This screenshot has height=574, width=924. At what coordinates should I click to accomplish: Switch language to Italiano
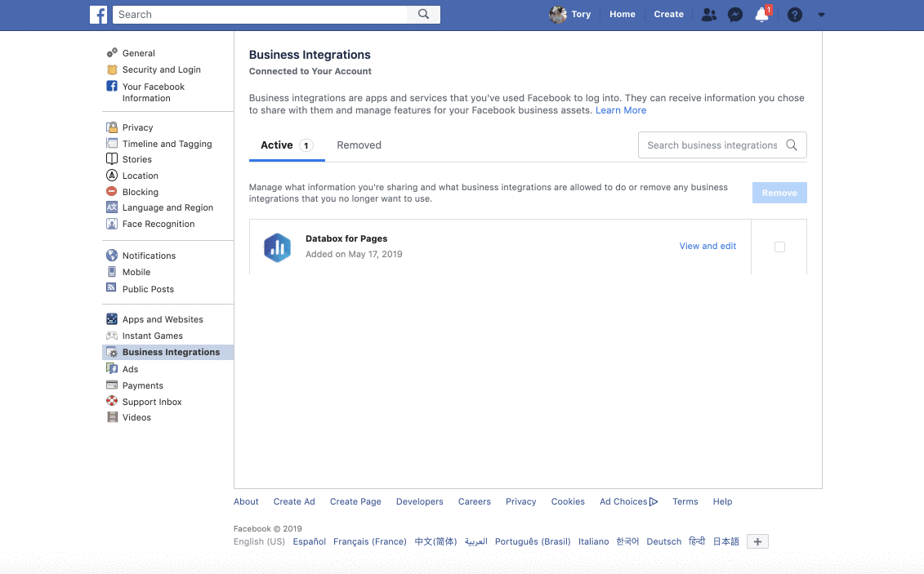[x=593, y=541]
